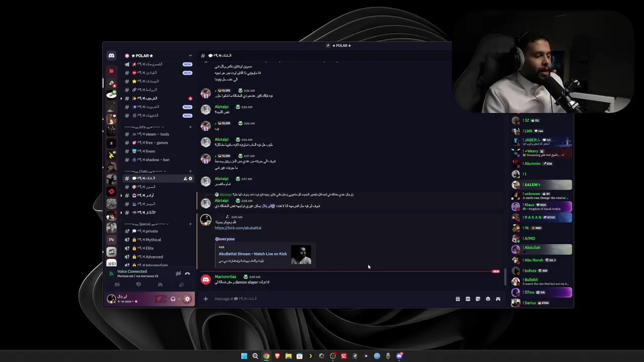Viewport: 644px width, 362px height.
Task: Join the Advanced voice channel
Action: (158, 257)
